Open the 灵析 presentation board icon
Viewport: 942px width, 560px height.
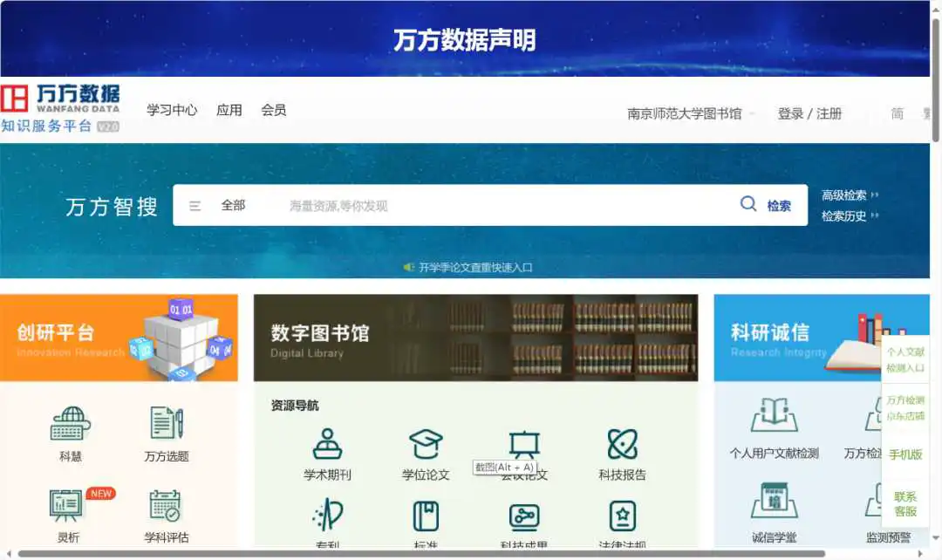click(65, 505)
